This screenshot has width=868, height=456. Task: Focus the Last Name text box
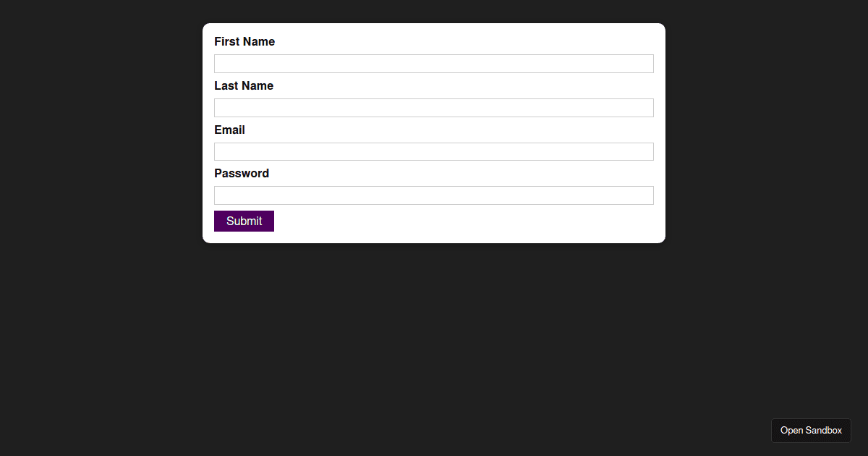tap(434, 108)
